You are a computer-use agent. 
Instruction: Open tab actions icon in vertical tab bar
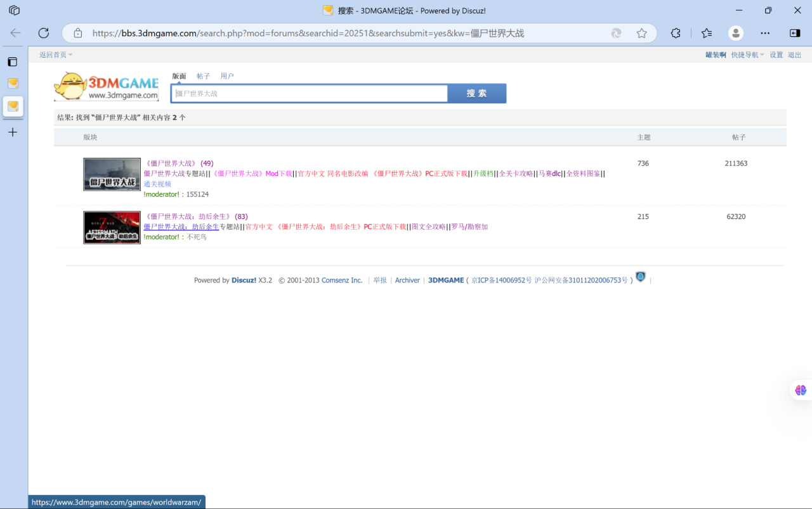click(13, 62)
